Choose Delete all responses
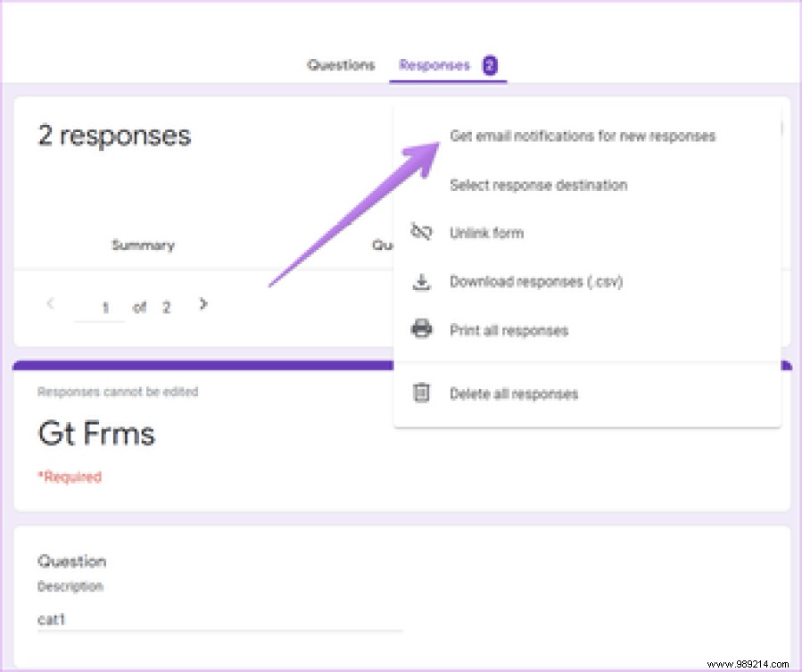Viewport: 802px width, 672px height. [515, 393]
